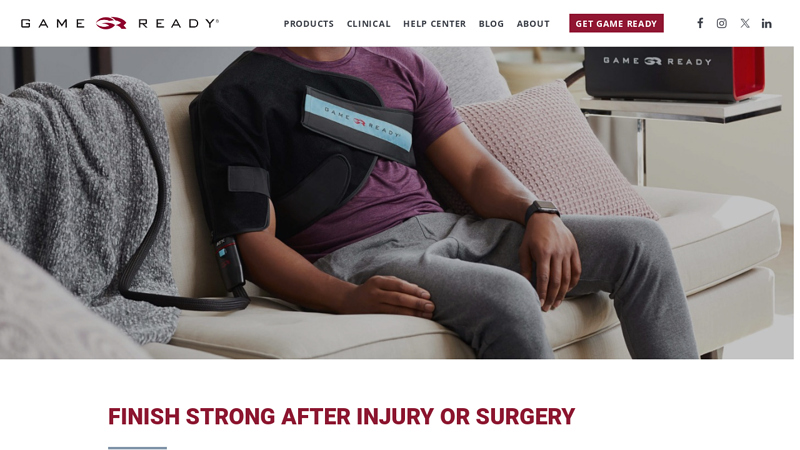
Task: Open the About menu
Action: pos(533,24)
